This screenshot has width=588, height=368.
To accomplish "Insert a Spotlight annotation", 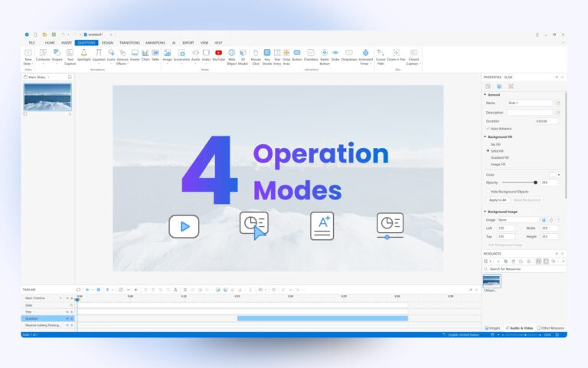I will pos(83,55).
